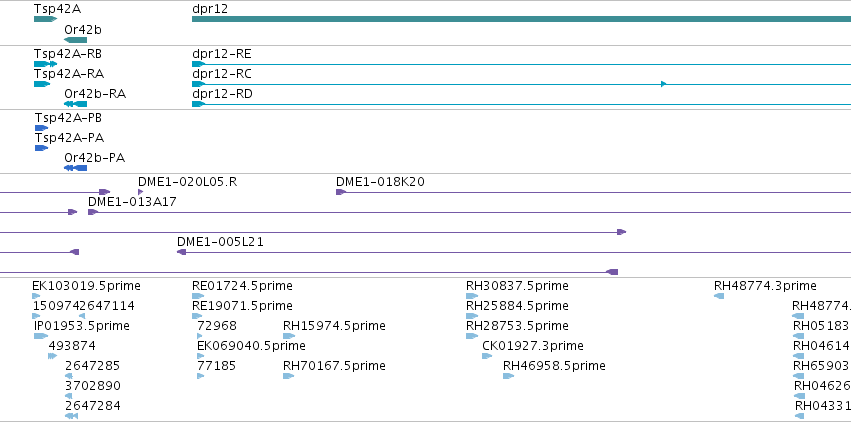The height and width of the screenshot is (422, 851).
Task: Click the RH48774.3prime EST arrow
Action: tap(719, 296)
